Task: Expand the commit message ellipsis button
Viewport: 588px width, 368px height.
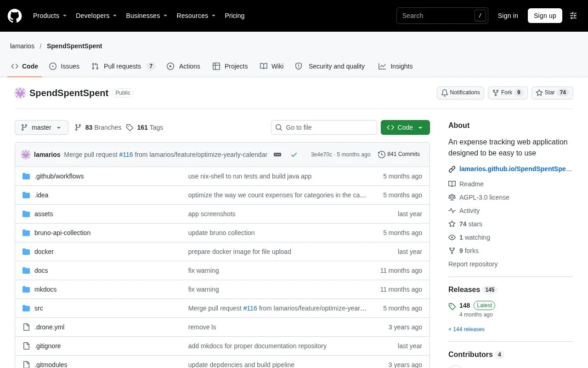Action: tap(277, 155)
